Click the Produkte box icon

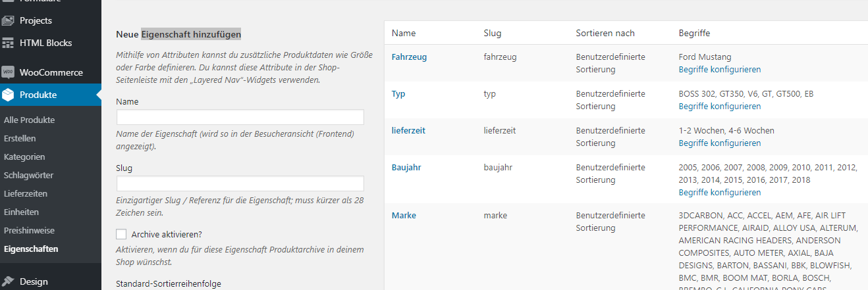click(8, 95)
